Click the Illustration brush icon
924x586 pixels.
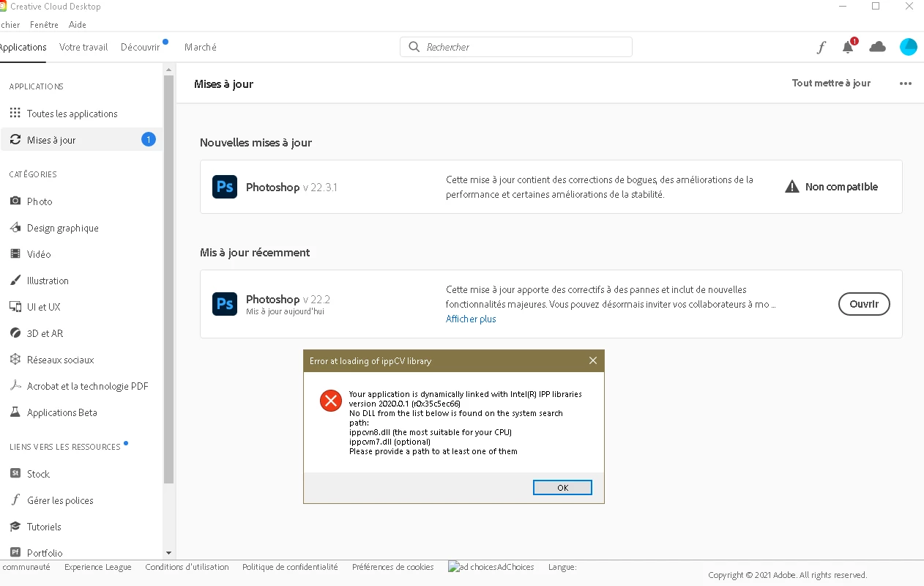(15, 281)
